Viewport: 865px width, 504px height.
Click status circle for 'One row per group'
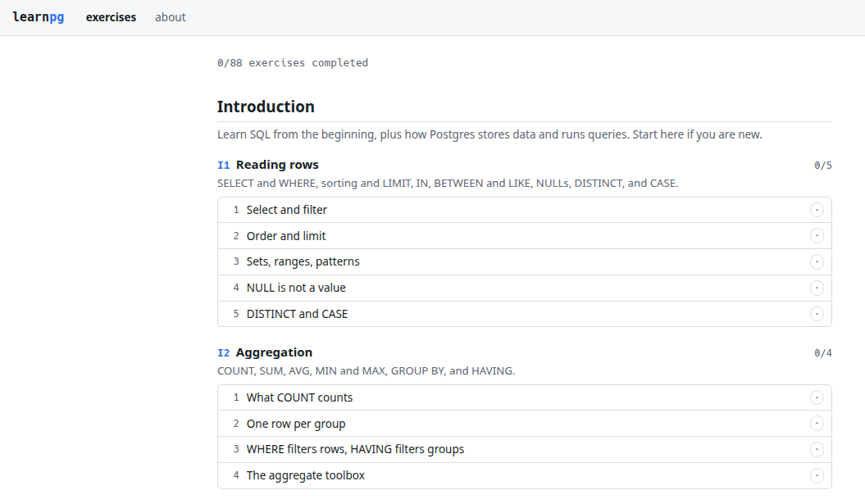[x=817, y=424]
